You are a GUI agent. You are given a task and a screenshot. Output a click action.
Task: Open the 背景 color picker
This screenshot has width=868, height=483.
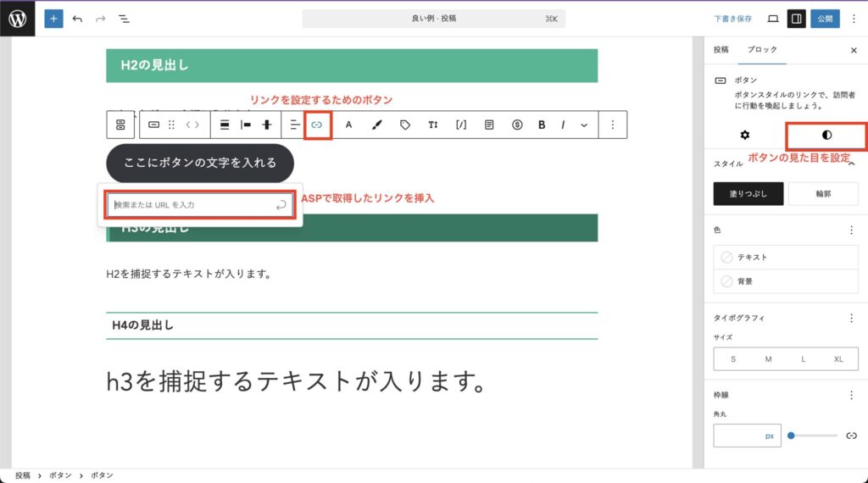coord(786,281)
